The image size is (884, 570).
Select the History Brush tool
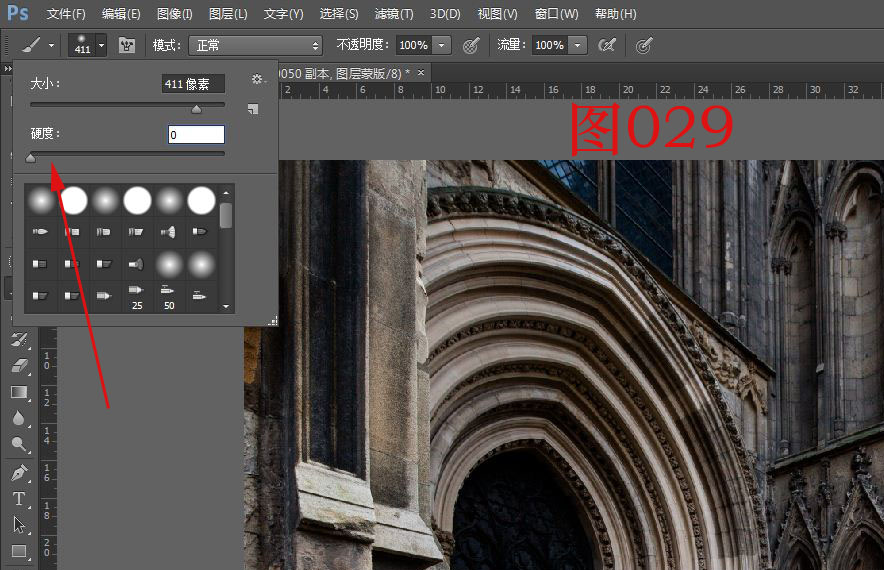click(19, 339)
